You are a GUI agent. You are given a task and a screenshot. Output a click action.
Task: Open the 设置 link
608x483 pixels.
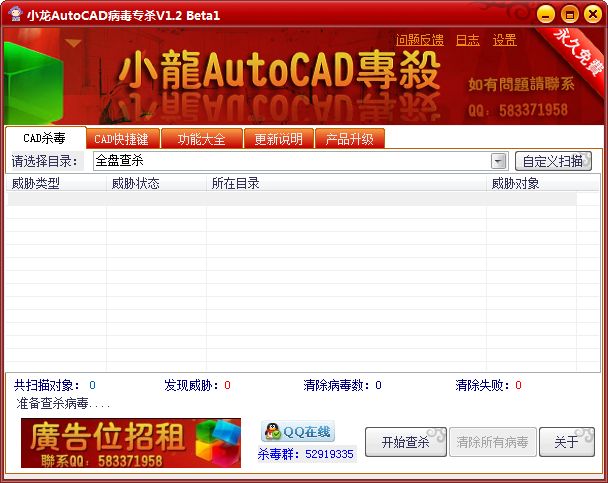pyautogui.click(x=504, y=40)
